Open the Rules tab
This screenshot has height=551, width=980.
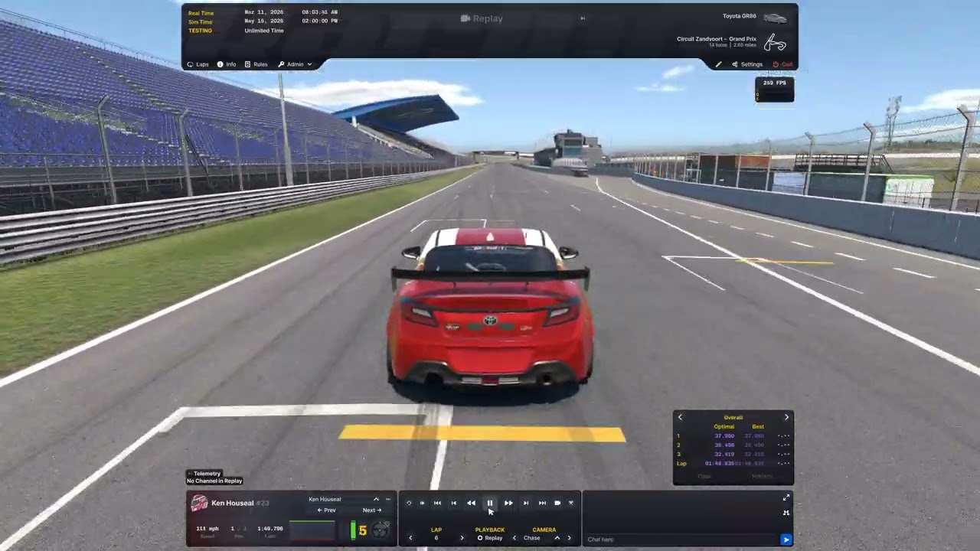tap(256, 64)
